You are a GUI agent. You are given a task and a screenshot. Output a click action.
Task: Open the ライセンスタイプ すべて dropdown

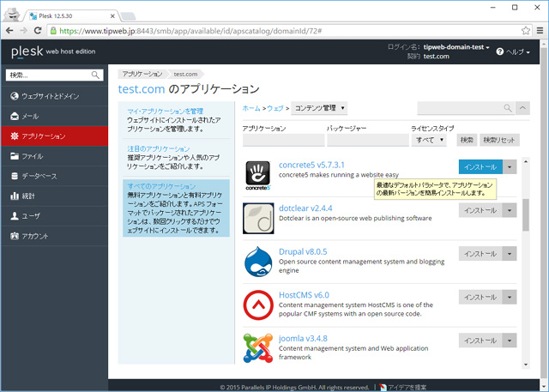click(429, 140)
